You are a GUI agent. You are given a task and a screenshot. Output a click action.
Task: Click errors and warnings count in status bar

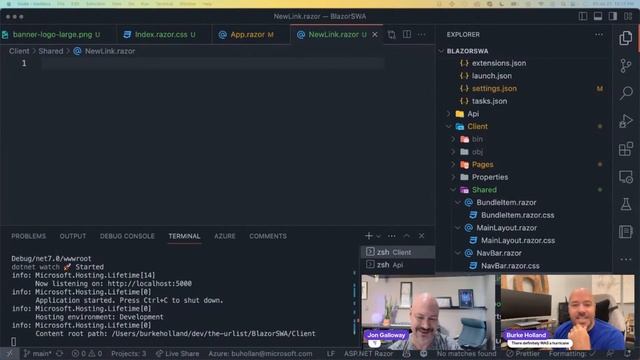tap(87, 353)
